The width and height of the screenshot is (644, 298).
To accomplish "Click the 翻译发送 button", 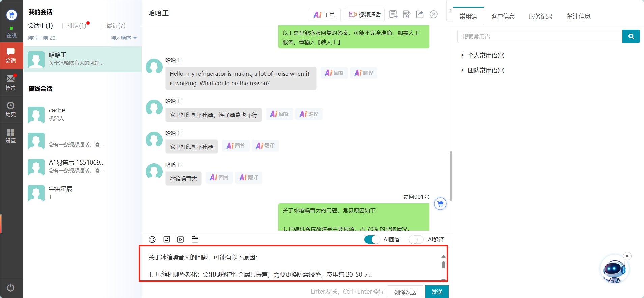I will [405, 292].
